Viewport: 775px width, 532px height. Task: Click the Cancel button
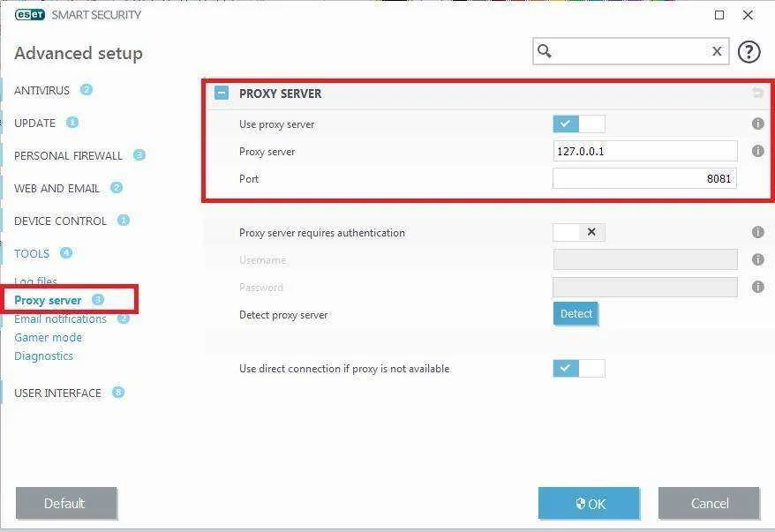tap(709, 504)
